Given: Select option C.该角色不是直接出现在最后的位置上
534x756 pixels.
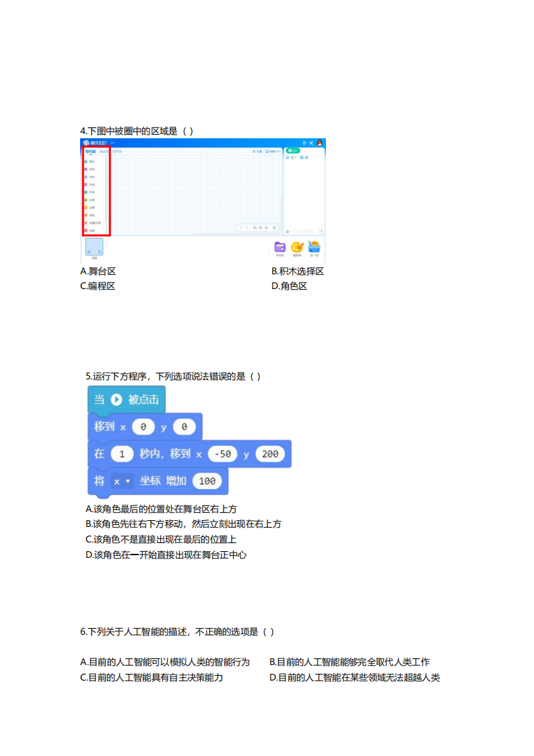Looking at the screenshot, I should tap(161, 539).
